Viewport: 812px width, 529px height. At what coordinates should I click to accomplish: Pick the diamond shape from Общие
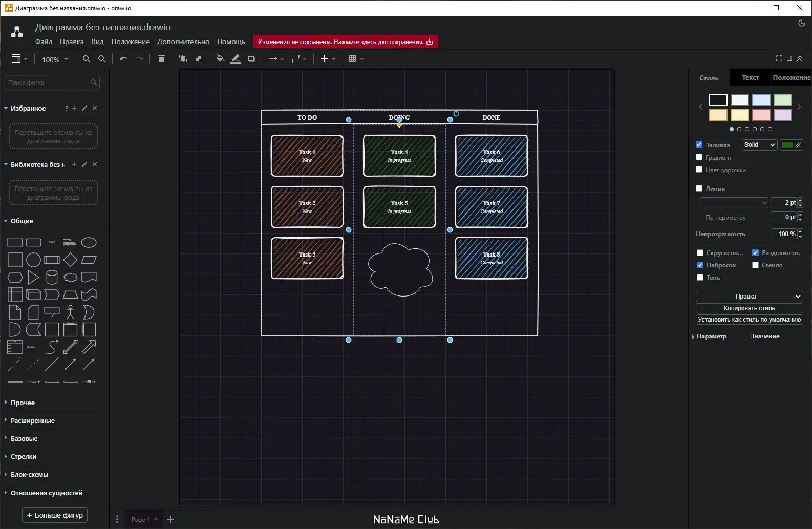(70, 260)
